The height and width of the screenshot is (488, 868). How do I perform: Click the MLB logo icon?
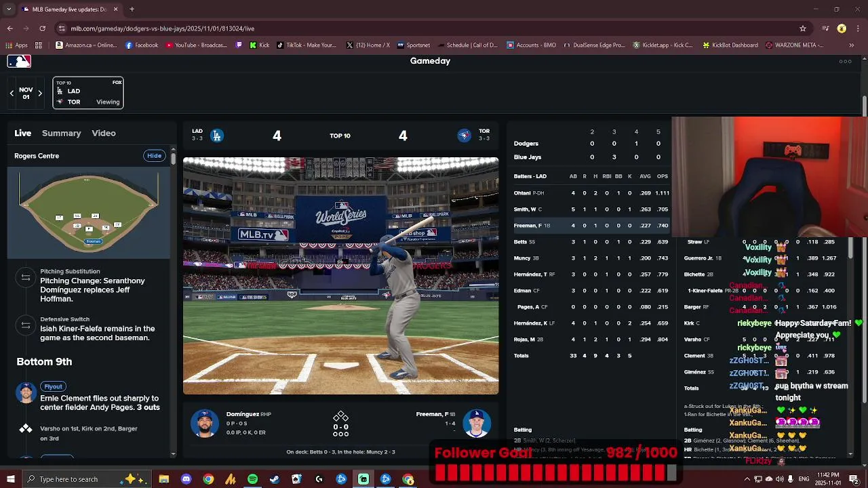(19, 61)
